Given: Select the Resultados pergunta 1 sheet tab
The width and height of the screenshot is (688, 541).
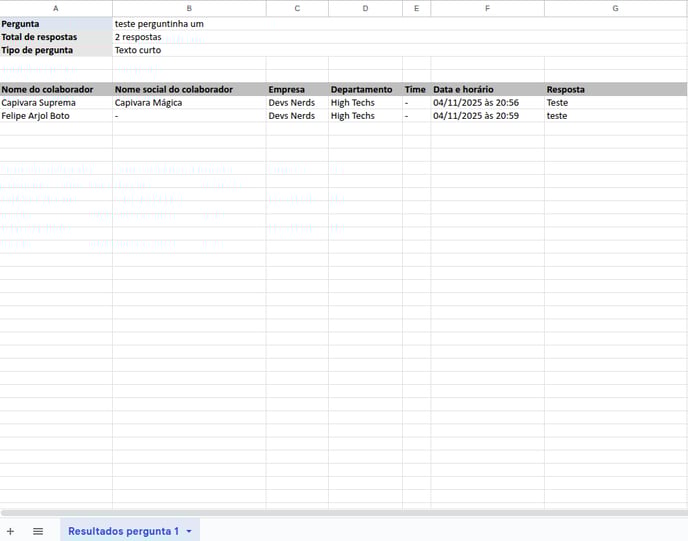Looking at the screenshot, I should click(x=123, y=531).
